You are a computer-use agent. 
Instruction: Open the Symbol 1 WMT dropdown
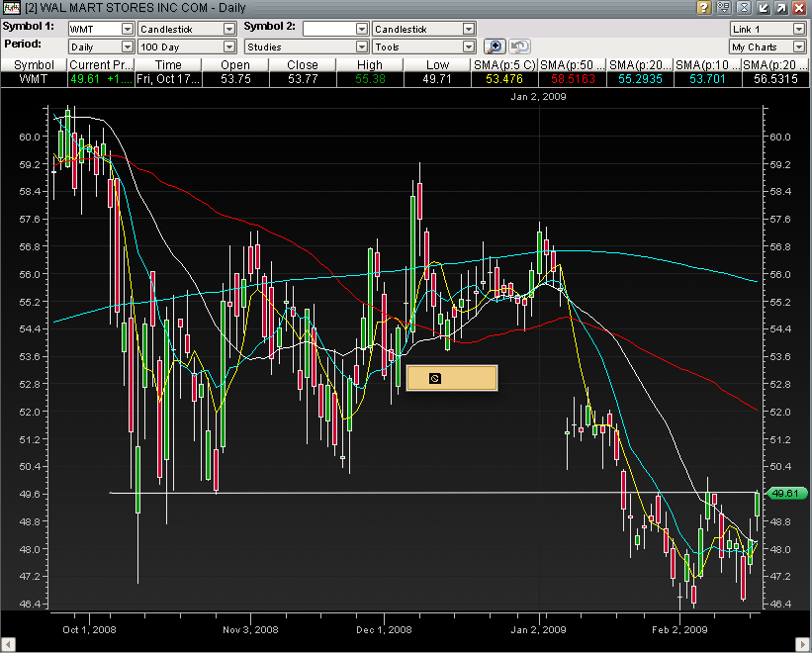127,29
